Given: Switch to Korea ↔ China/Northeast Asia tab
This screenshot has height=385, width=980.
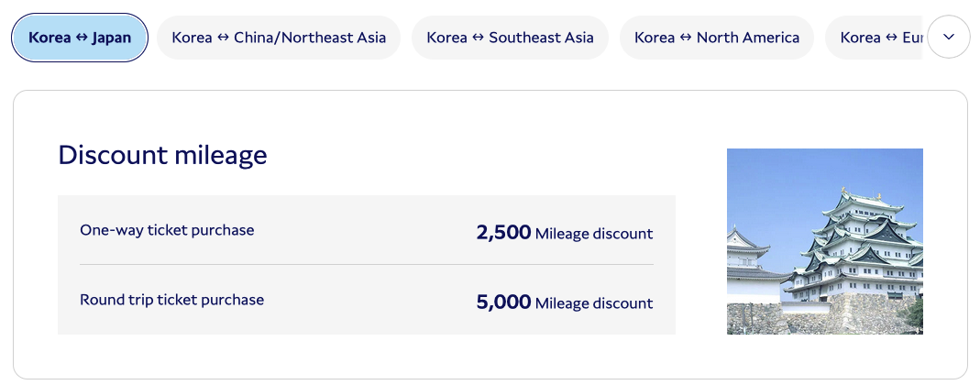Looking at the screenshot, I should [279, 38].
